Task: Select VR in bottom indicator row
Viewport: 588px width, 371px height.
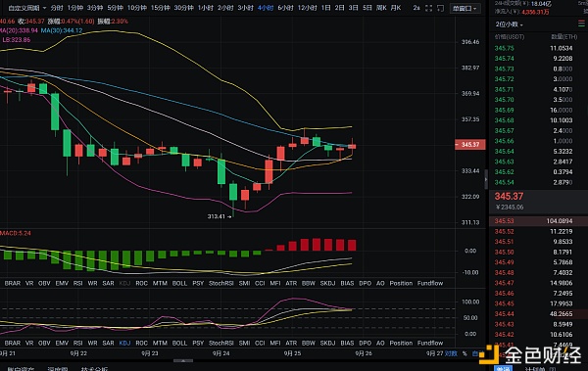Action: pyautogui.click(x=29, y=343)
